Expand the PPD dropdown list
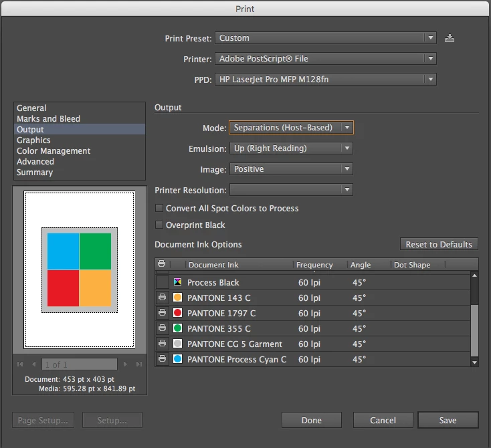491x448 pixels. [326, 80]
